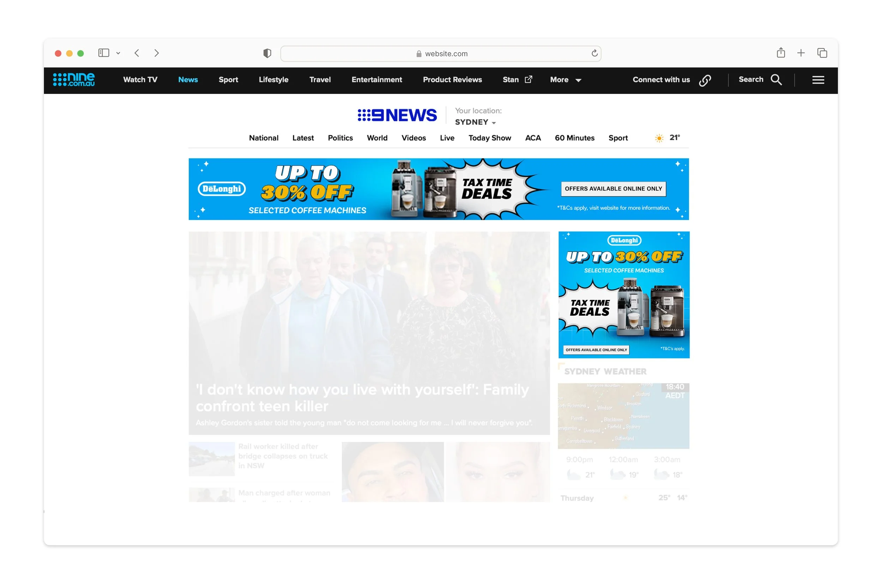Select the Politics tab
882x588 pixels.
(340, 138)
